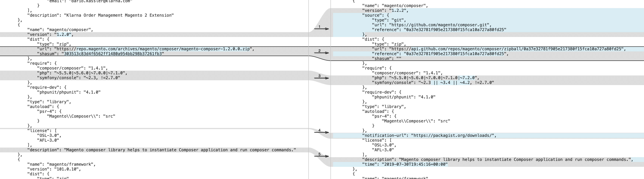Click left pane "composer/composer": "1.4.1" line
This screenshot has height=179, width=644.
pos(72,68)
